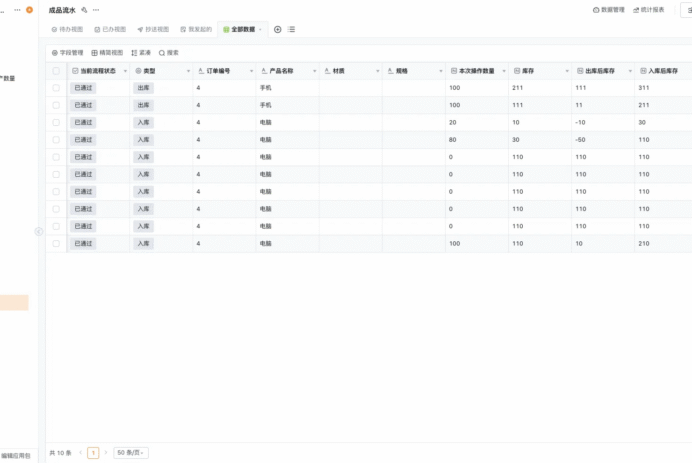Screen dimensions: 692x463
Task: Click 编辑应用包 at the sidebar bottom
Action: pos(15,455)
